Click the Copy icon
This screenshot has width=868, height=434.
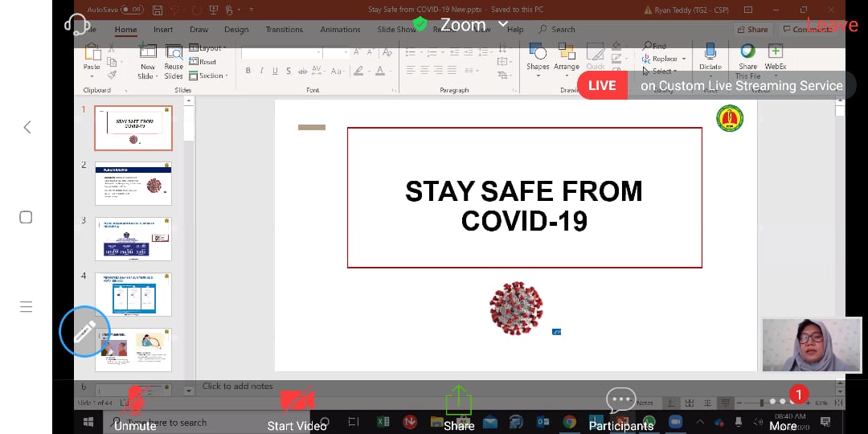pos(112,62)
